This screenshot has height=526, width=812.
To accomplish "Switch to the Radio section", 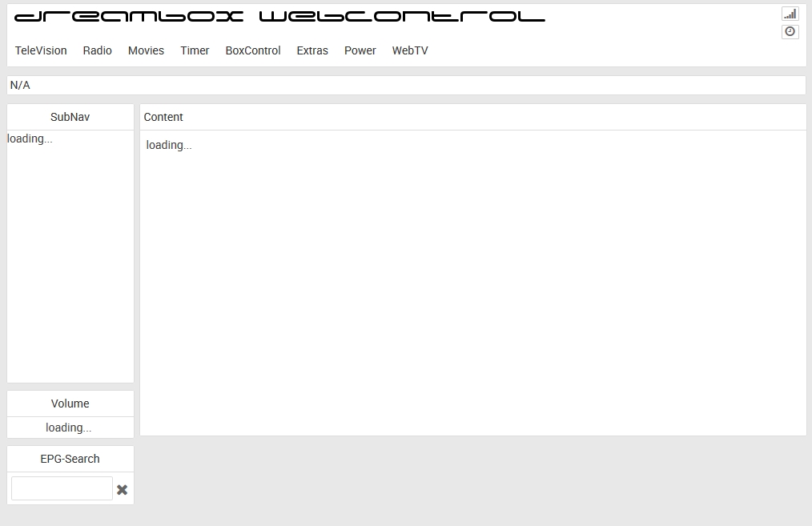I will tap(98, 50).
